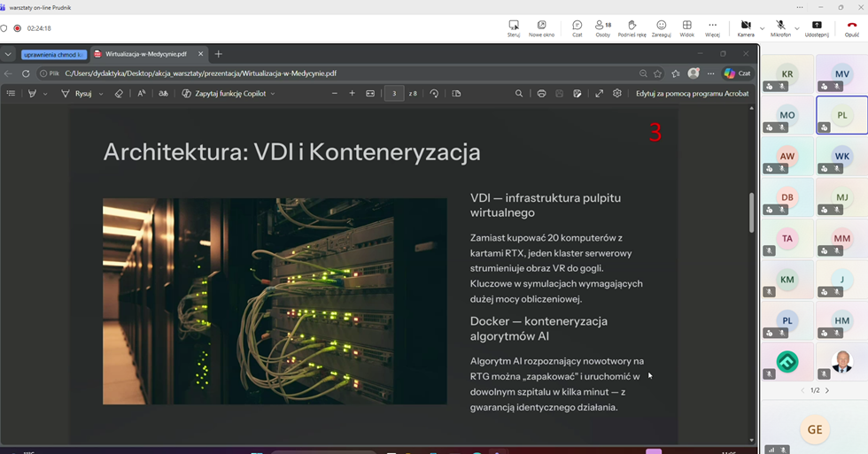Open the Więcej menu in Teams
Viewport: 868px width, 454px height.
coord(712,26)
